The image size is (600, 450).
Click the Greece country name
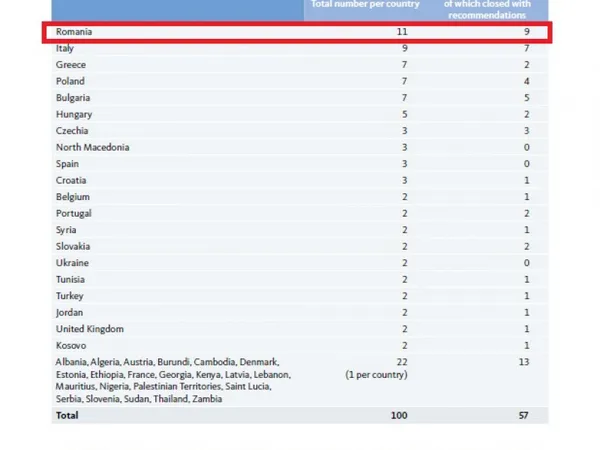70,65
